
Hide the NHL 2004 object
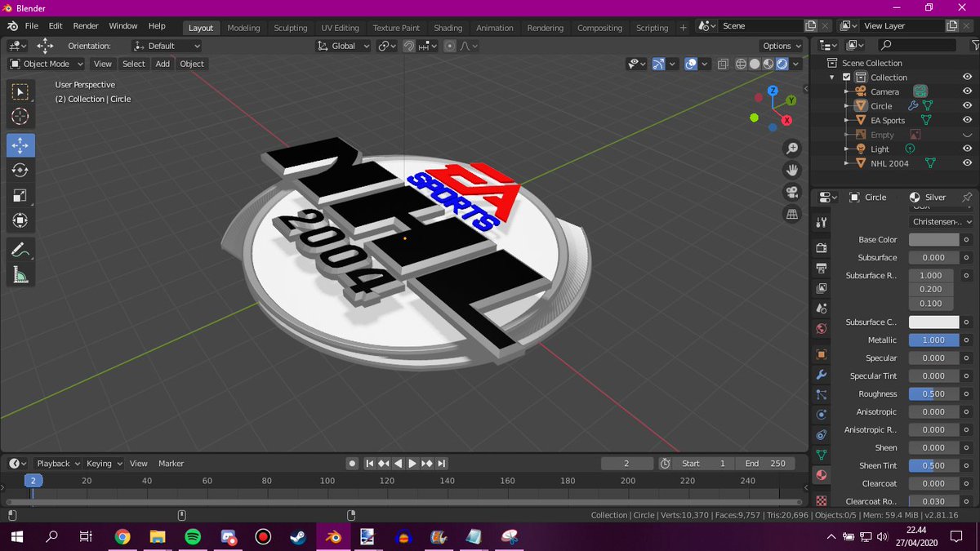(967, 163)
